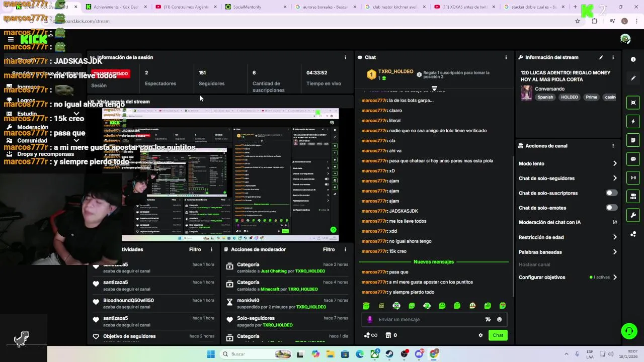Viewport: 644px width, 362px height.
Task: Toggle the stream preview widget icon in right sidebar
Action: click(633, 103)
